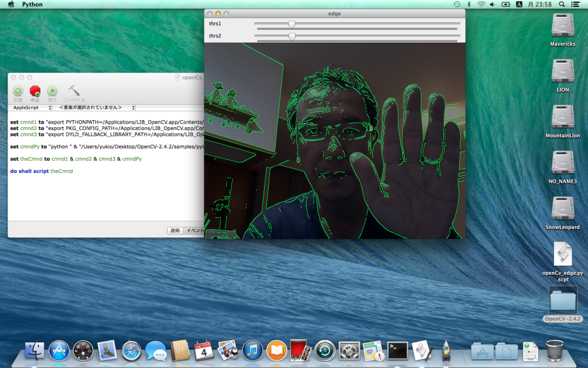Click the 'set theCmnd' script line
Image resolution: width=588 pixels, height=368 pixels.
[x=76, y=159]
